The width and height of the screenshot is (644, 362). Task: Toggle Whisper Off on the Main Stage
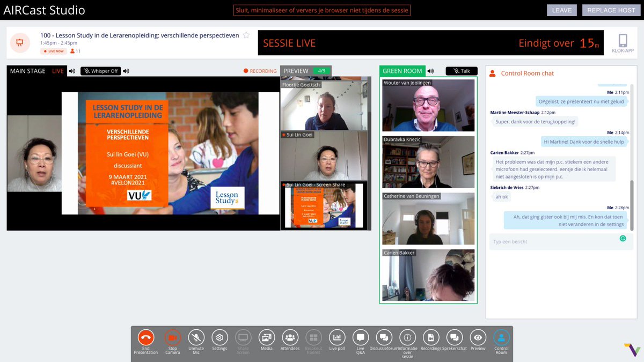(x=100, y=70)
